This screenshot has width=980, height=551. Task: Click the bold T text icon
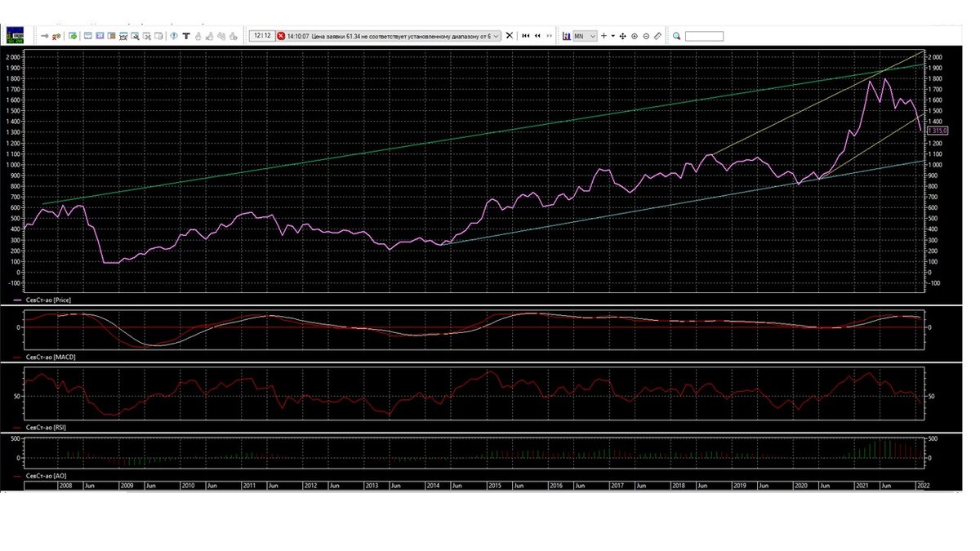(x=186, y=36)
